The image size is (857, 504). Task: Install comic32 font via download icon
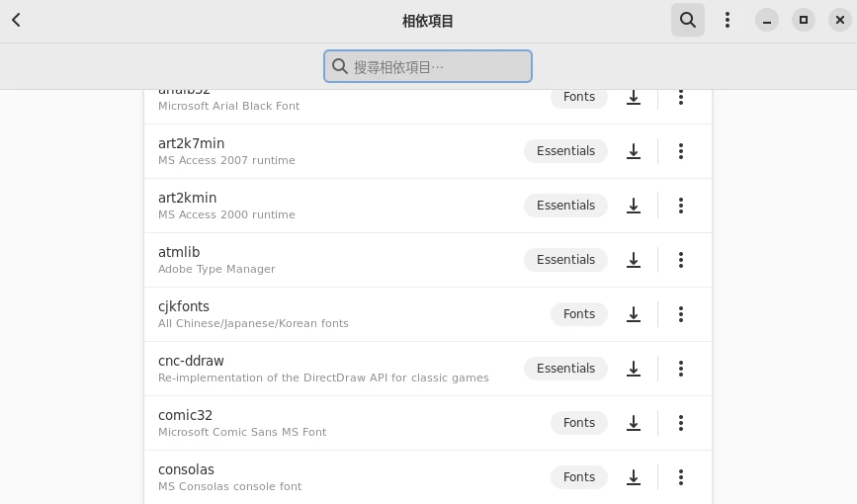pos(634,423)
